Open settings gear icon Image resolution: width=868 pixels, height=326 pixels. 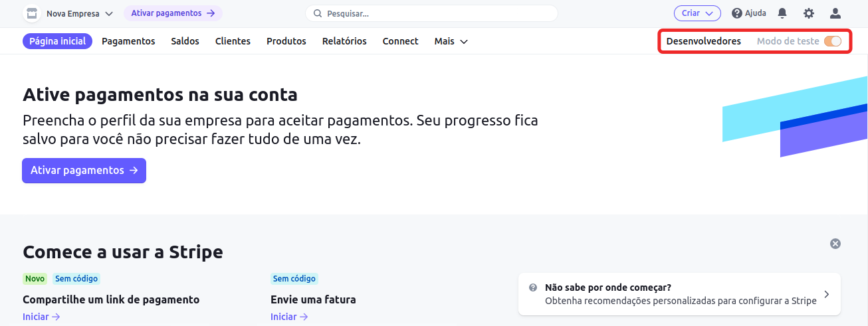point(809,13)
